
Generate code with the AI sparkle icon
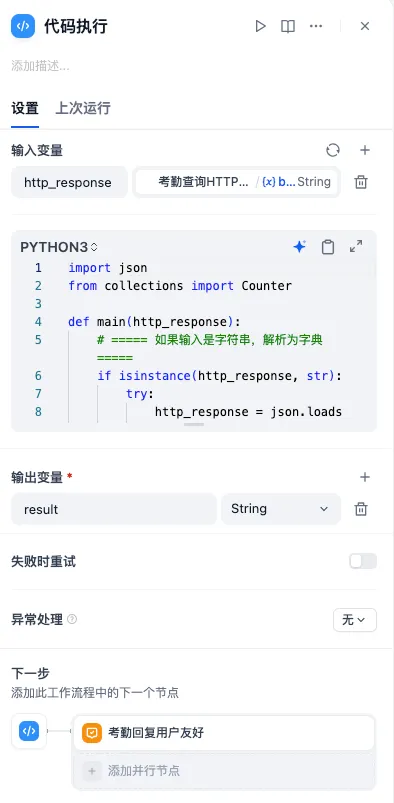[x=299, y=247]
